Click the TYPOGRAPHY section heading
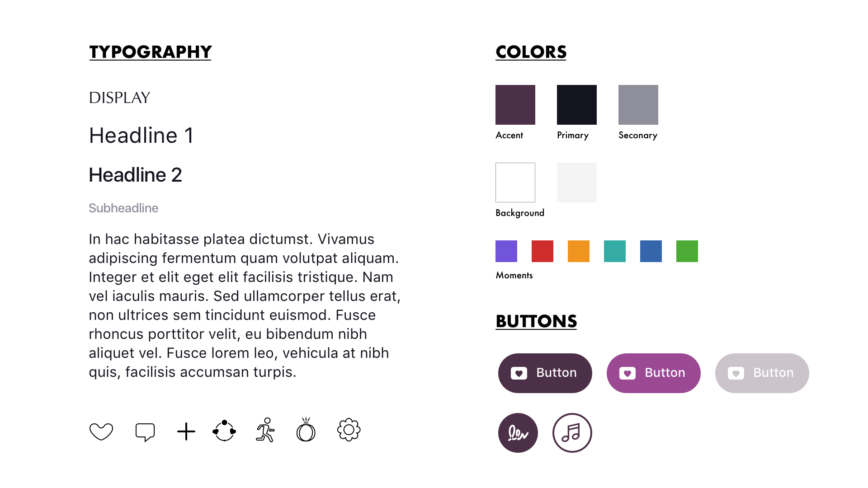 click(x=151, y=52)
